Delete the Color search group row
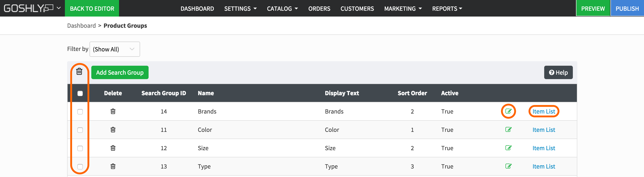The height and width of the screenshot is (177, 644). (x=113, y=130)
